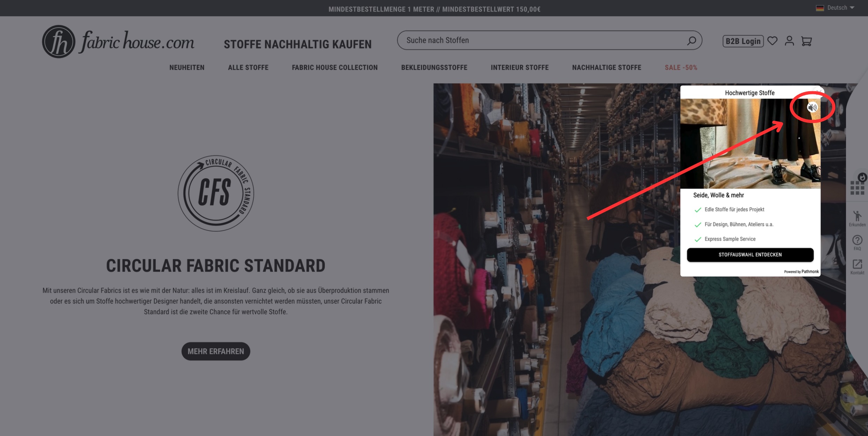This screenshot has height=436, width=868.
Task: Open the FAQ question mark icon
Action: point(857,243)
